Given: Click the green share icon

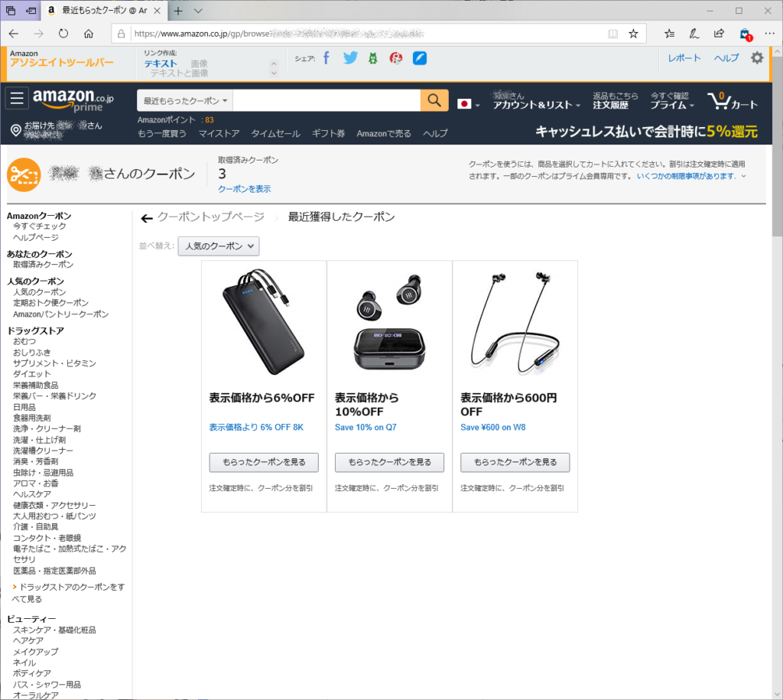Looking at the screenshot, I should [x=373, y=58].
